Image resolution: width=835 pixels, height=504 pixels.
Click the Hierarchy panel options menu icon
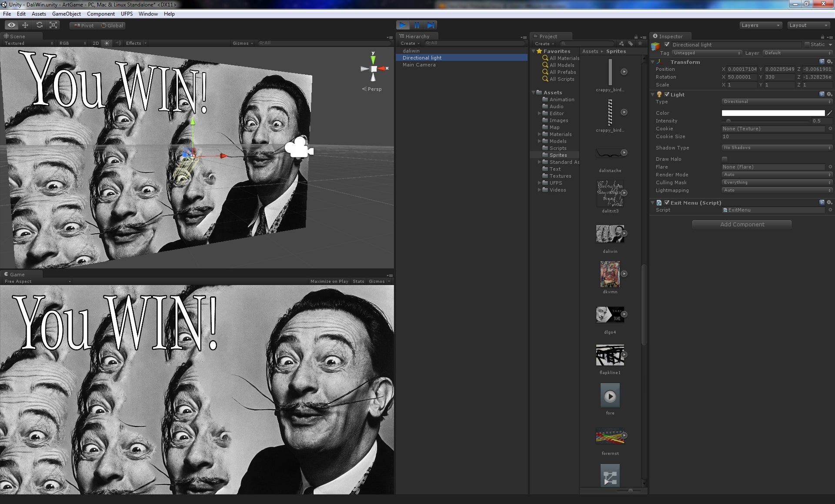tap(523, 37)
